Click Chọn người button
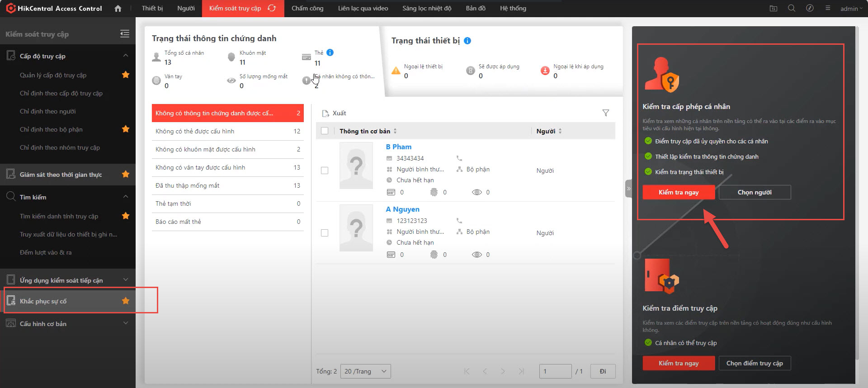This screenshot has width=868, height=388. [755, 192]
